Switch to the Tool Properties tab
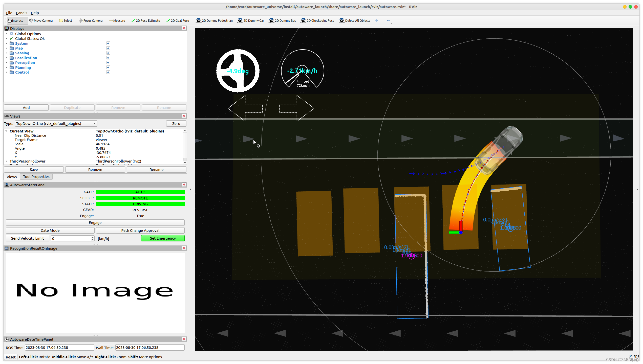Screen dimensions: 643x364 [x=36, y=177]
